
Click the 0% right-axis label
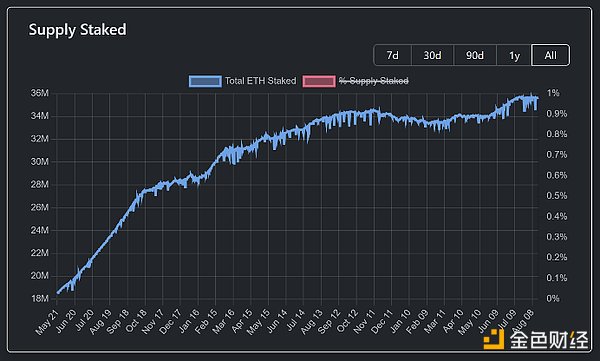tap(553, 298)
